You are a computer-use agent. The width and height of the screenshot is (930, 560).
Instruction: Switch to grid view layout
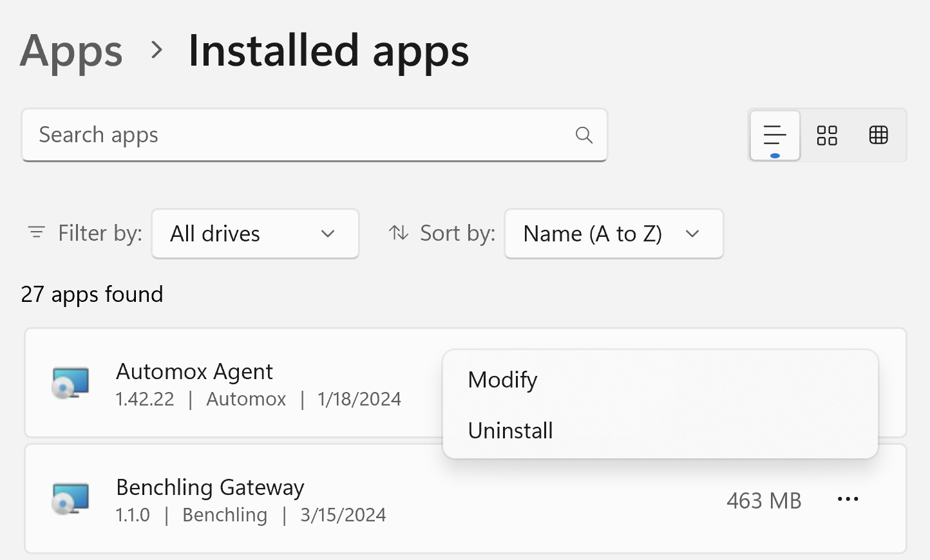827,135
